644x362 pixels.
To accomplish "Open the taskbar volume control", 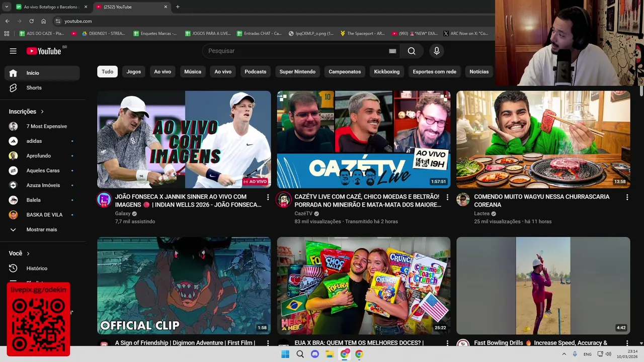I will click(608, 354).
